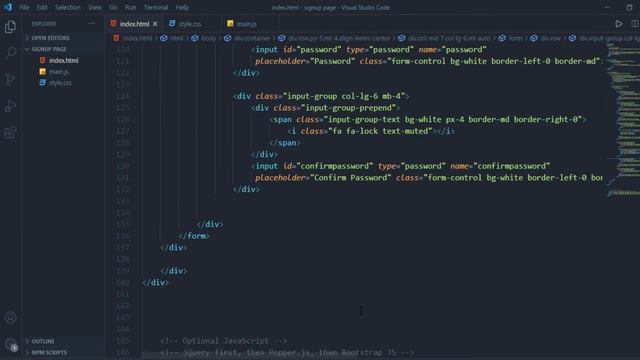640x360 pixels.
Task: Click "input-group col-lg-6 mb-4" class text
Action: point(344,96)
